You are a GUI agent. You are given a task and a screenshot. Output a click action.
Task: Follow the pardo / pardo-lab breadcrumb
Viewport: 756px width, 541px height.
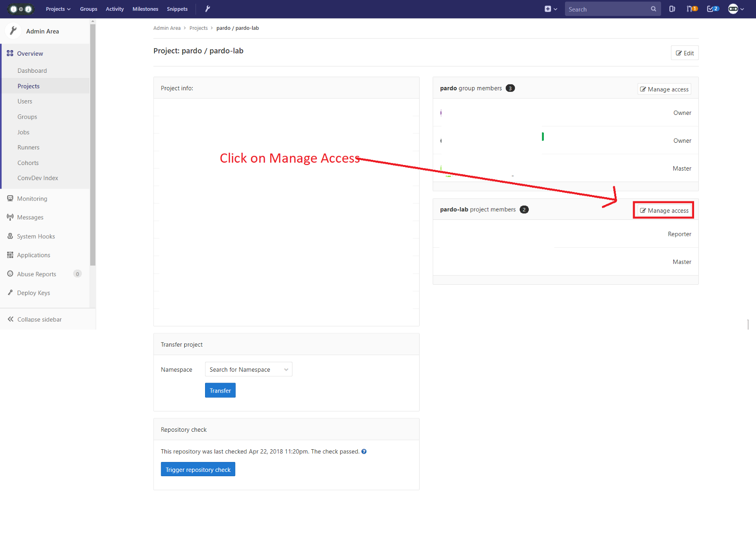[238, 28]
